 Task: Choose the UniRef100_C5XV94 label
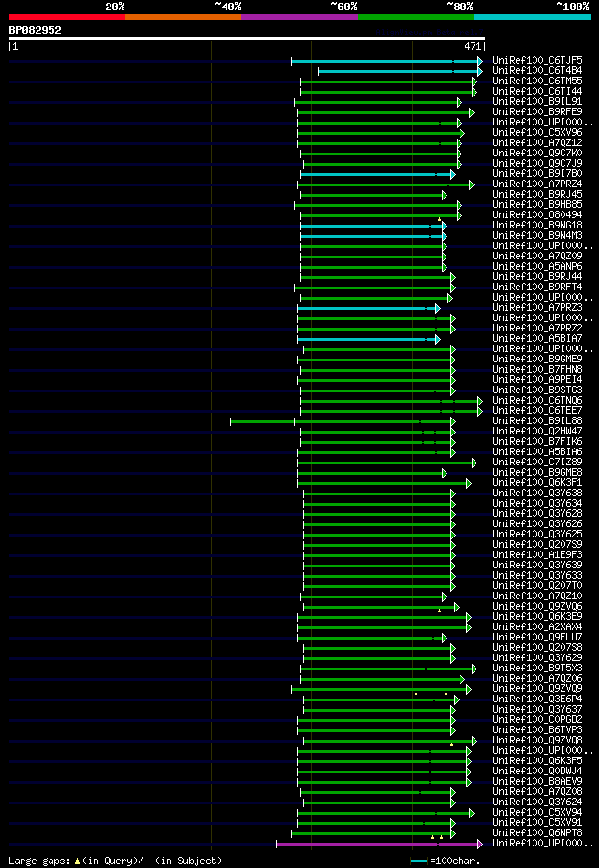[537, 813]
